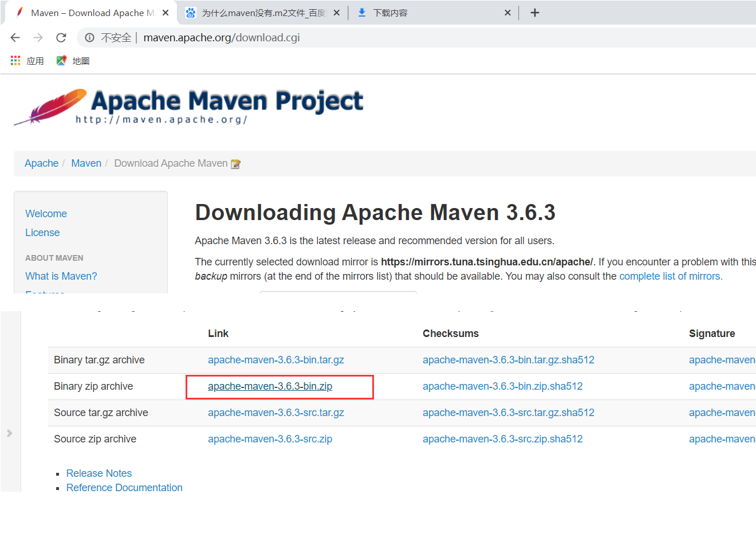Open the Release Notes link
This screenshot has width=756, height=537.
tap(99, 473)
